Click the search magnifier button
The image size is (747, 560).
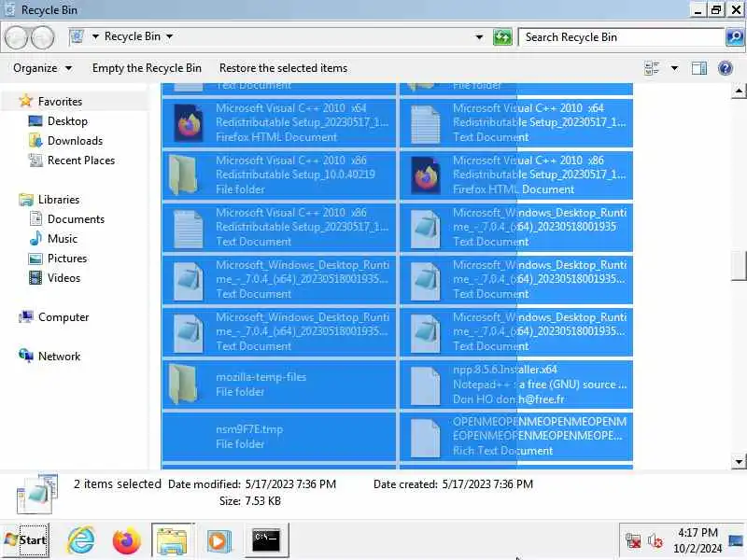[x=735, y=36]
